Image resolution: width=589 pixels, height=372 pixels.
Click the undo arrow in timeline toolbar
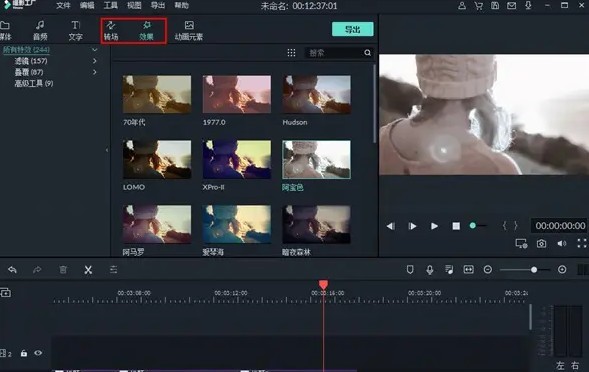pyautogui.click(x=12, y=269)
